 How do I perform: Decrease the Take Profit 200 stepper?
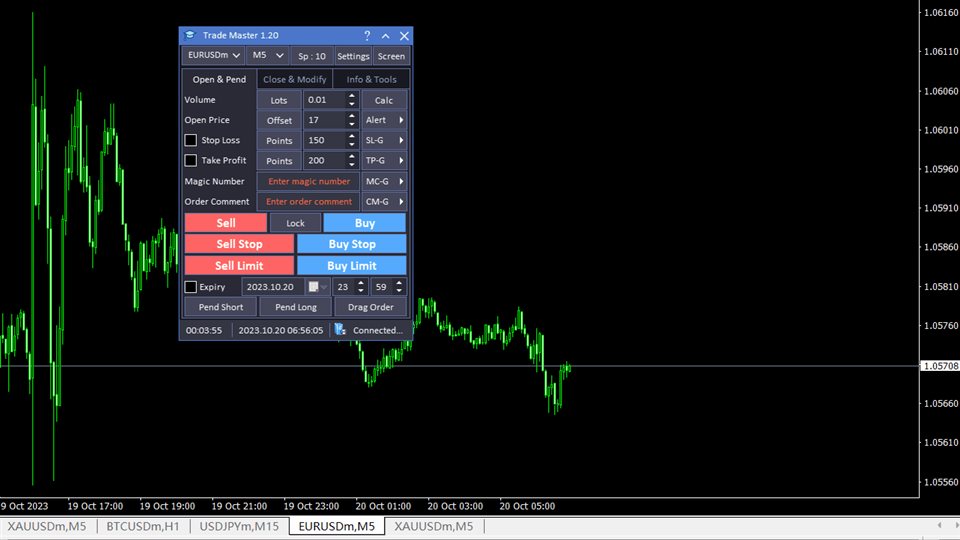351,165
